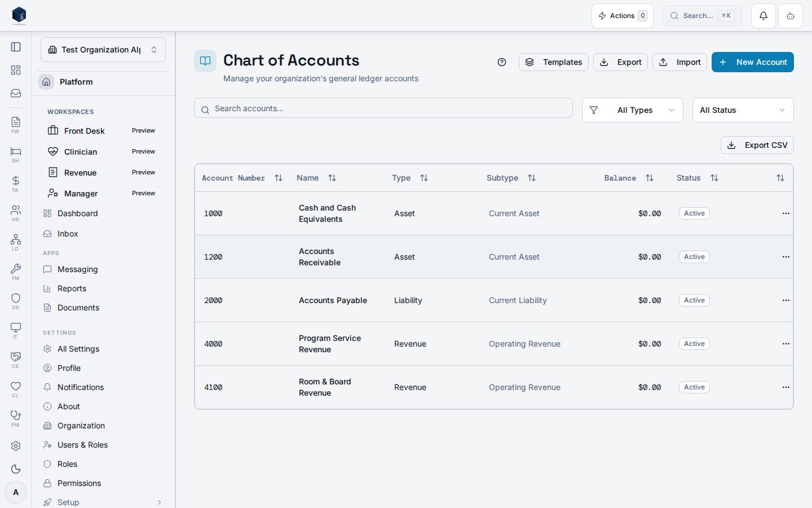Open Revenue workspace

point(101,173)
